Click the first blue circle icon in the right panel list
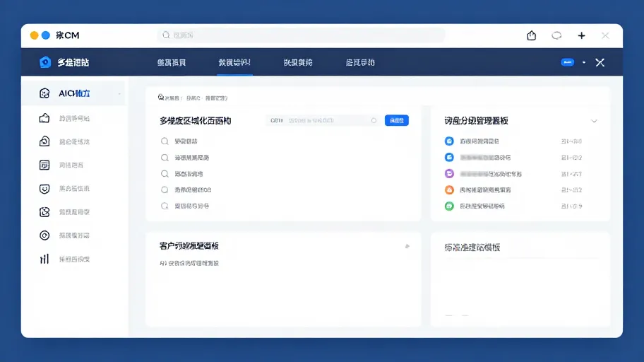Viewport: 644px width, 362px height. click(449, 141)
